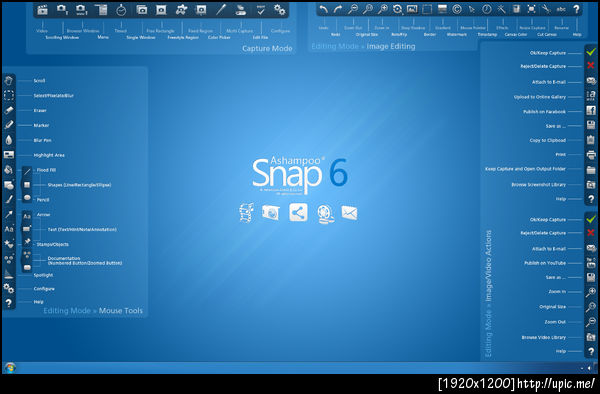Open the Rotate/Flip tool icon
The image size is (600, 394).
coord(397,9)
